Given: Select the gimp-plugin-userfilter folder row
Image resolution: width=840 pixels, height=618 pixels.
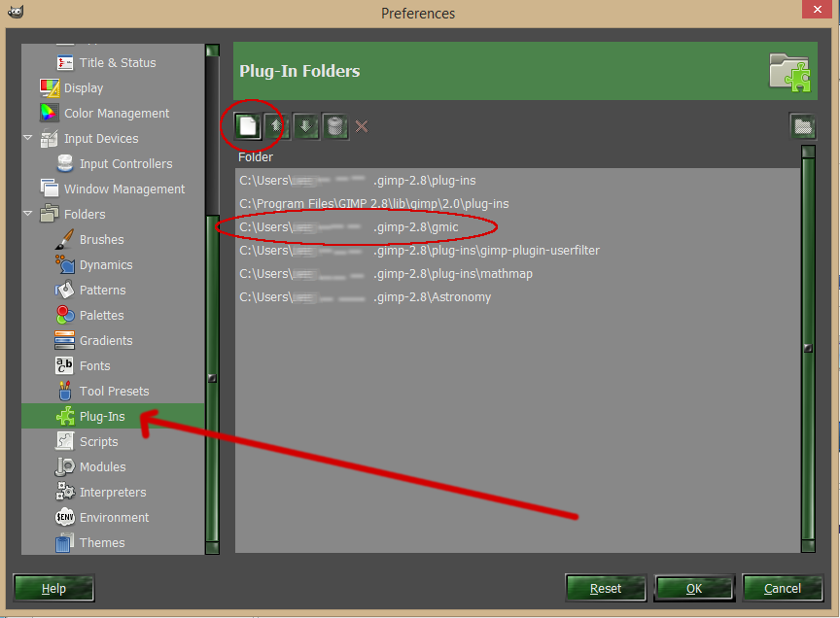Looking at the screenshot, I should point(517,251).
